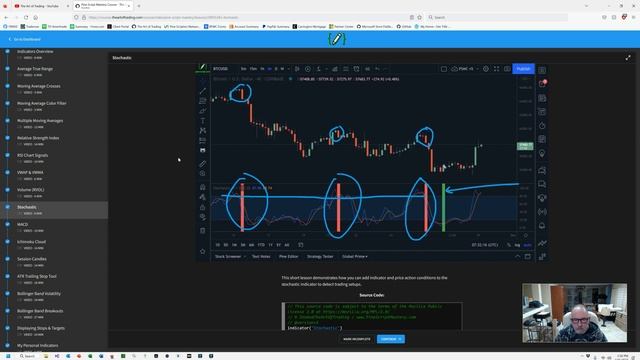Select the patterns tool in chart toolbar
The height and width of the screenshot is (360, 640).
203,130
